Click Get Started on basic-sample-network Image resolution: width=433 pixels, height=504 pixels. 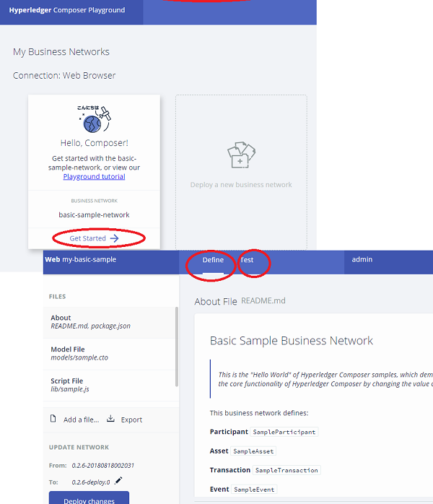[x=94, y=238]
